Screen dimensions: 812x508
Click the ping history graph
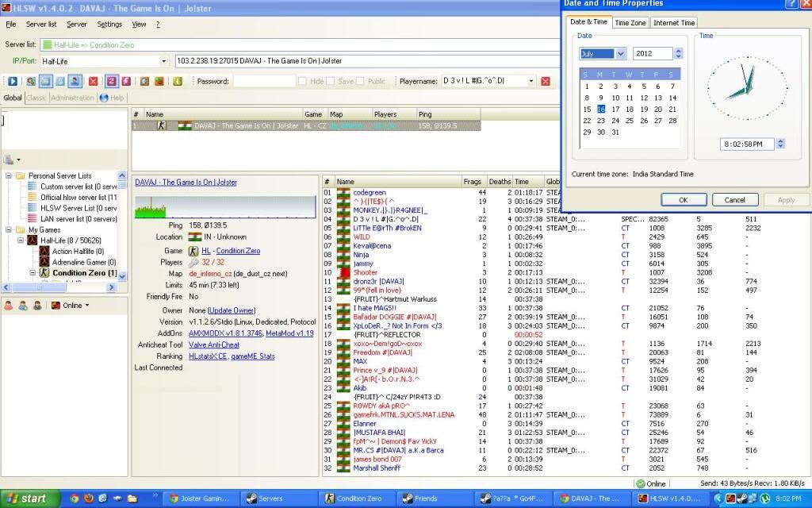tap(225, 207)
